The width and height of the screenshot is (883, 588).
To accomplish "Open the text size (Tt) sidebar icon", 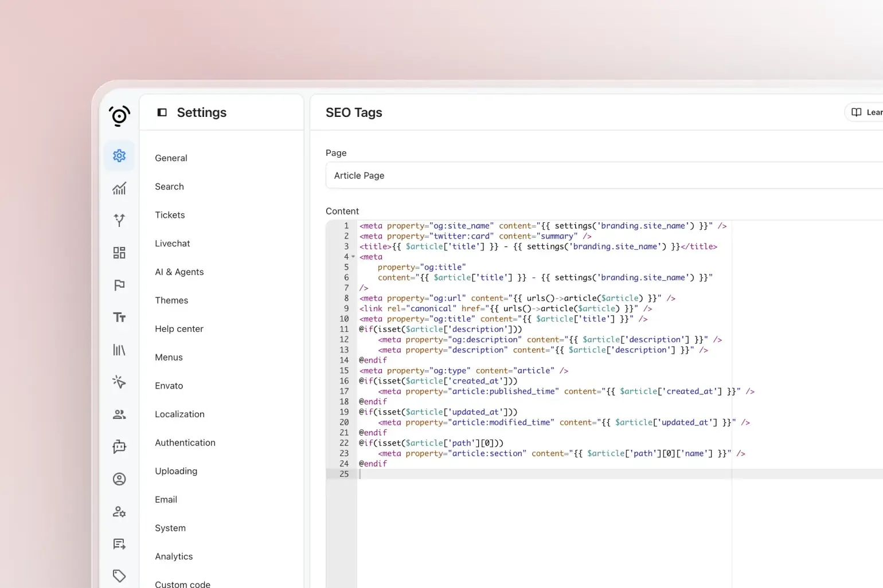I will [119, 317].
